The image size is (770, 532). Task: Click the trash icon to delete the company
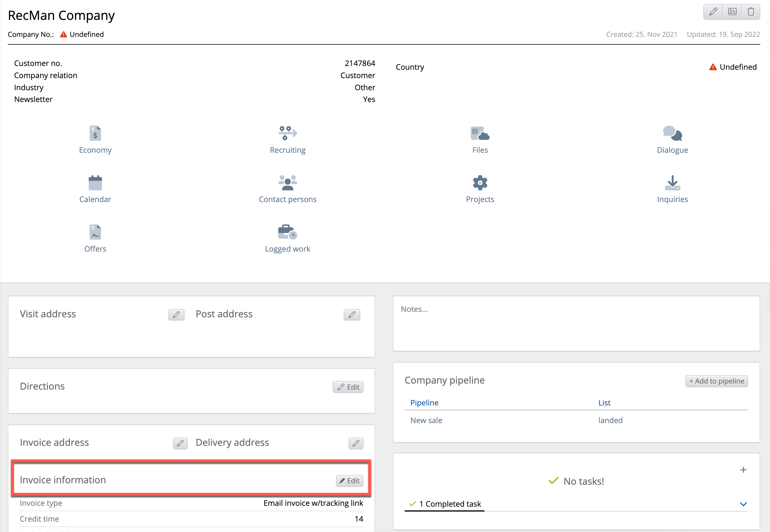(x=751, y=12)
